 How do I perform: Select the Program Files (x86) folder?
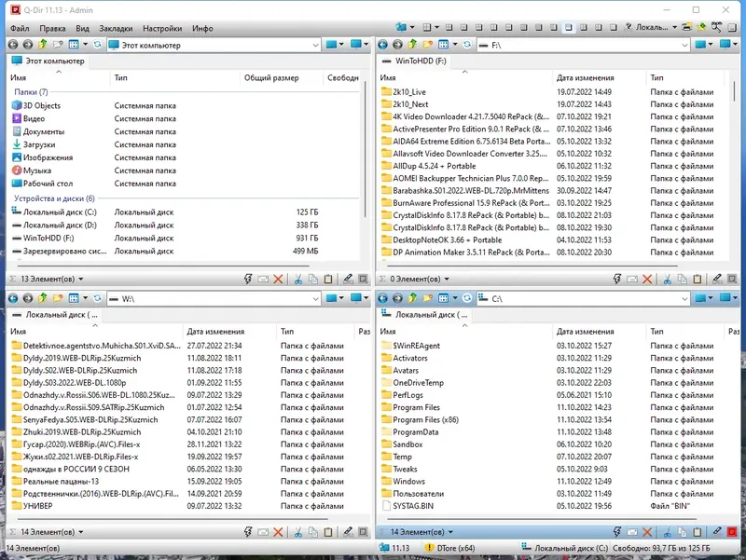pos(425,419)
